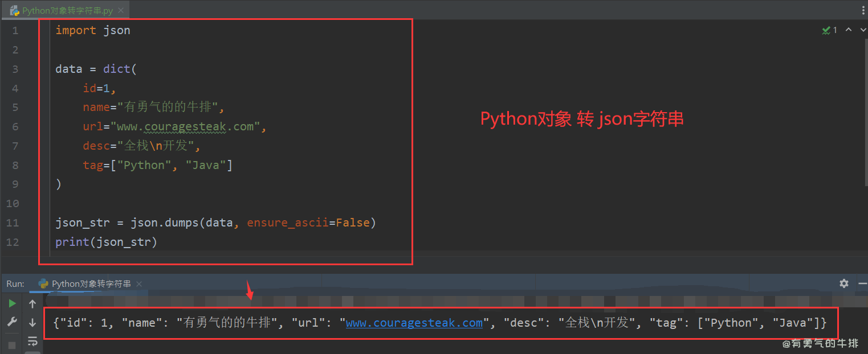
Task: Click line number 11 in the gutter
Action: pos(13,223)
